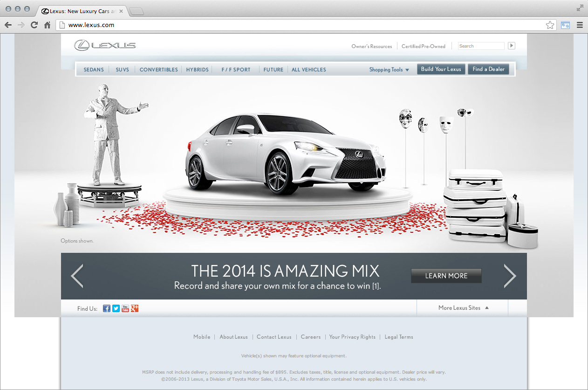Select HYBRIDS in the navigation bar
The width and height of the screenshot is (588, 390).
point(197,70)
